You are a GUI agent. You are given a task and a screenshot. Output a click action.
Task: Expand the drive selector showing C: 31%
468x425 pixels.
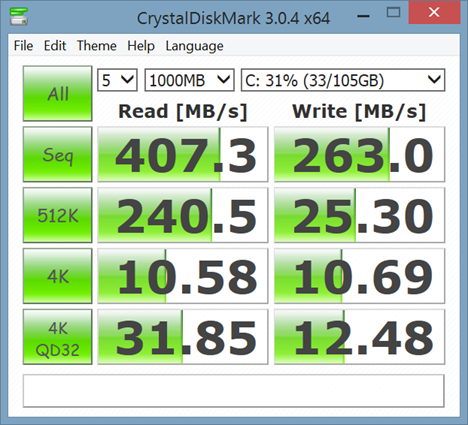pos(343,80)
